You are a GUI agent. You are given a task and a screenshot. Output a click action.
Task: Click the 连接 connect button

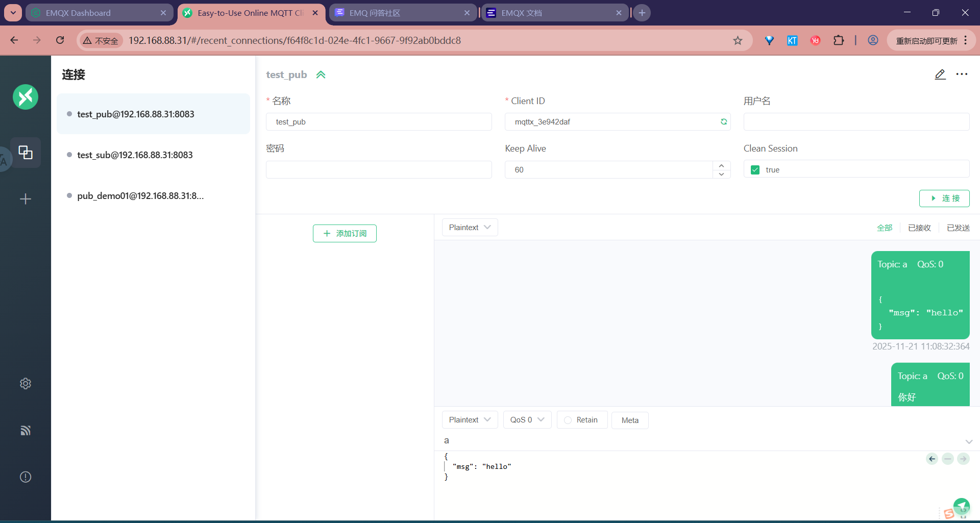[x=944, y=198]
